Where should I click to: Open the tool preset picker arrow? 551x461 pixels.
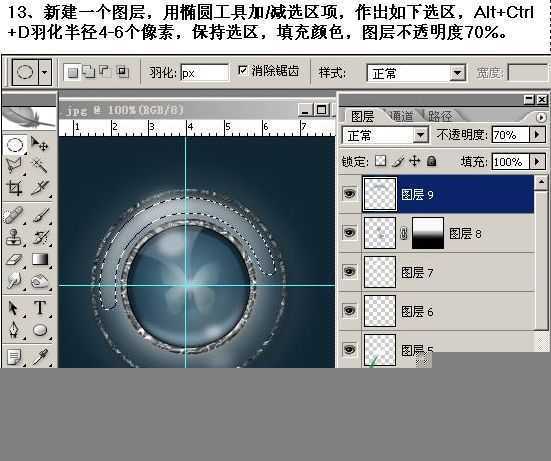pos(45,72)
